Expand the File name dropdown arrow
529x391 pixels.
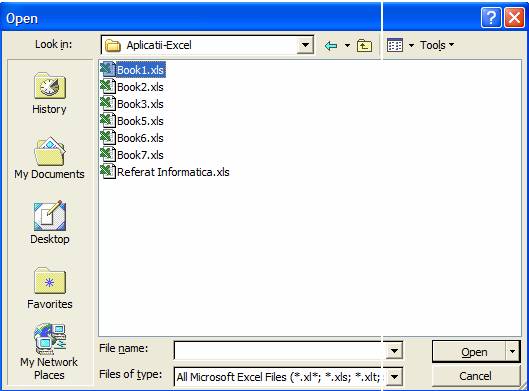point(394,351)
